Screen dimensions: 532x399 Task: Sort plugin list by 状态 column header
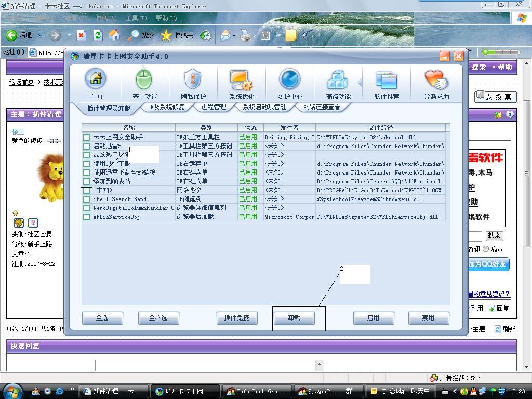click(250, 128)
